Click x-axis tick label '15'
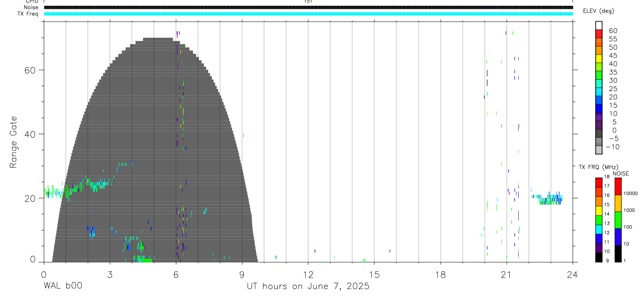 click(x=374, y=274)
